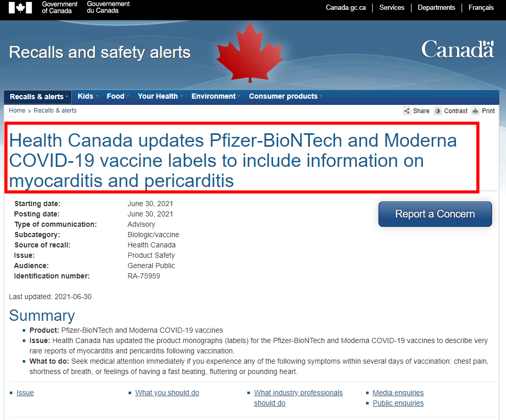Expand the Consumer products menu
The height and width of the screenshot is (420, 506).
pos(284,97)
